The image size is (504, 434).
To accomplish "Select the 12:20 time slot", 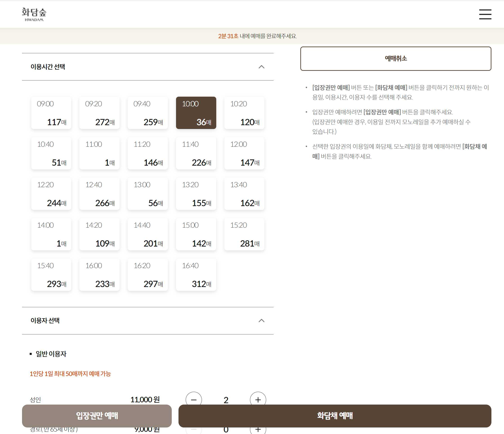I will point(51,194).
